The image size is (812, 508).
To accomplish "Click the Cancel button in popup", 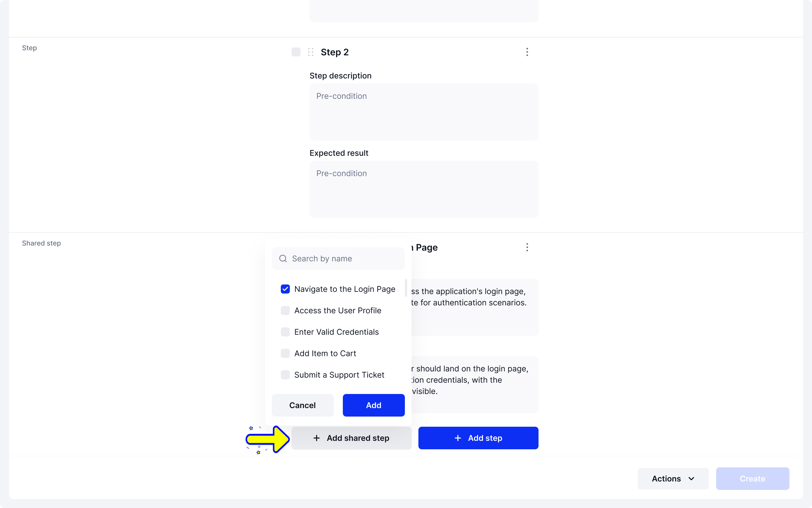I will pos(302,405).
